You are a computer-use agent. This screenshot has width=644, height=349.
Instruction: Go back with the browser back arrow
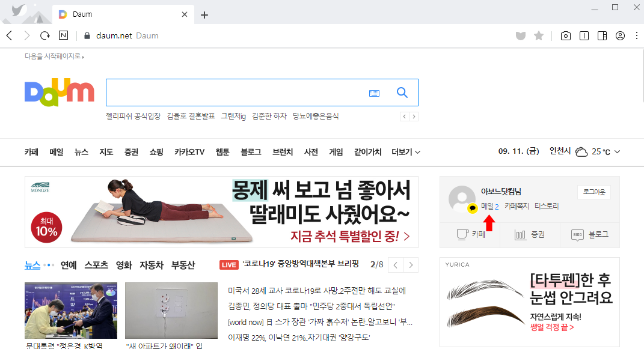10,35
